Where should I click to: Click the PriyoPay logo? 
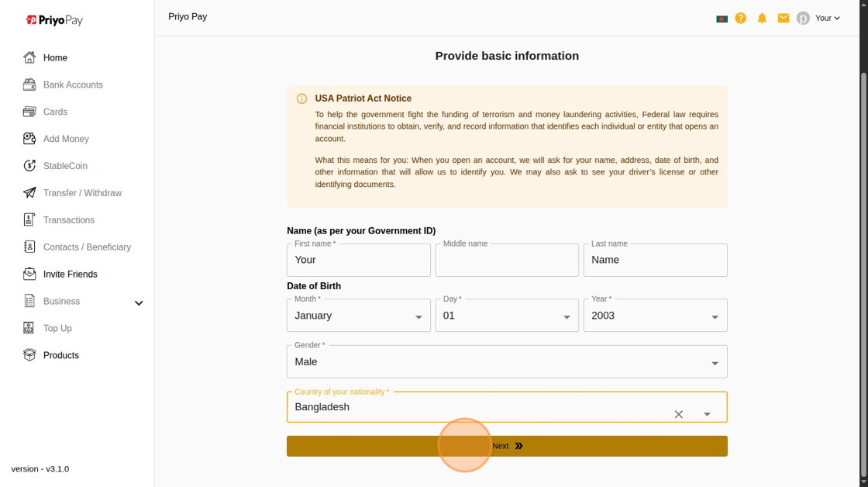[54, 20]
